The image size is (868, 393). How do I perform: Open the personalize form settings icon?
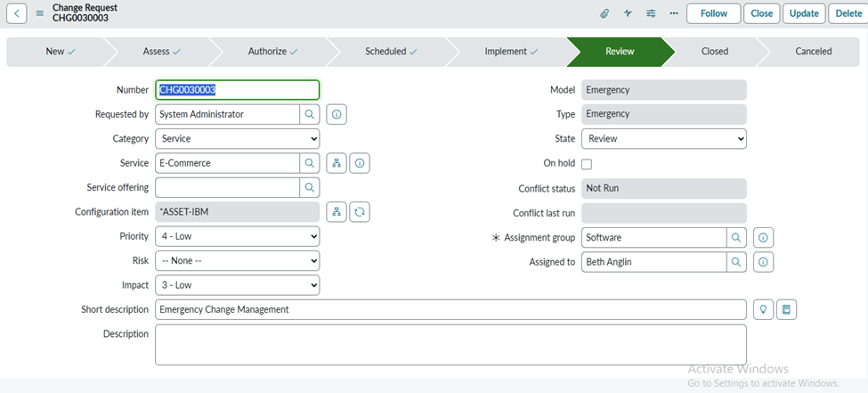coord(651,13)
